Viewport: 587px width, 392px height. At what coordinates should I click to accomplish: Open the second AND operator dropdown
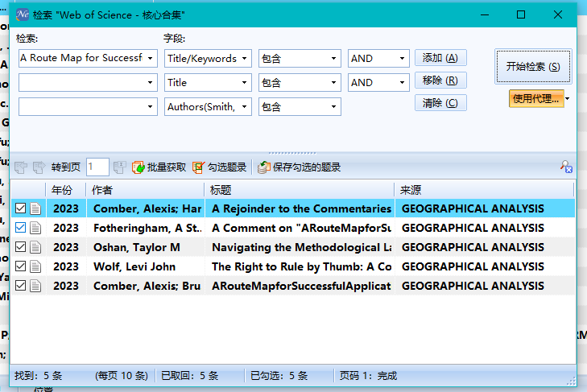(x=402, y=82)
